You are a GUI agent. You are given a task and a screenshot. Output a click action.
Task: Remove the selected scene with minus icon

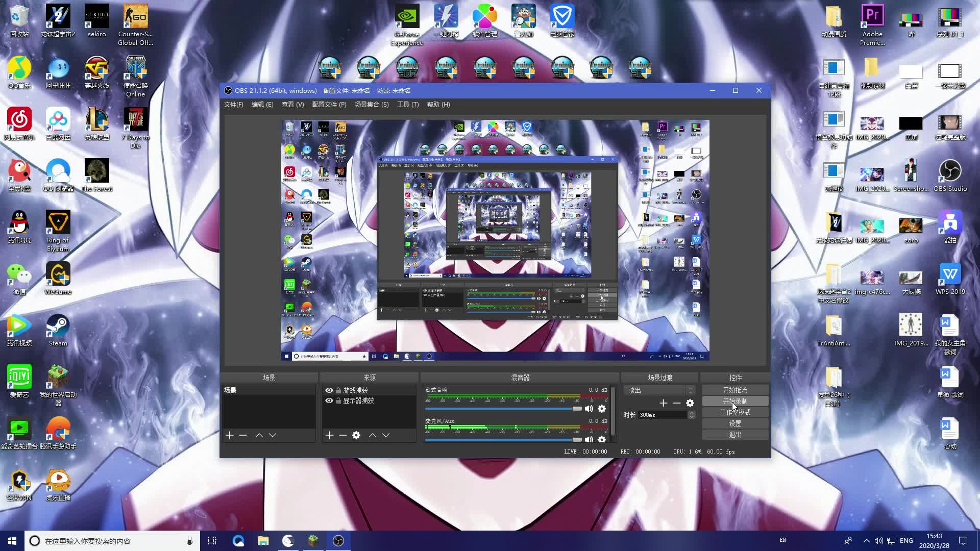(243, 435)
